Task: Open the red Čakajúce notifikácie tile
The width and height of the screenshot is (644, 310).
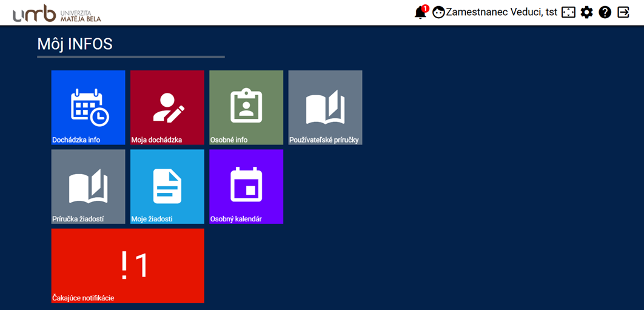Action: tap(128, 265)
